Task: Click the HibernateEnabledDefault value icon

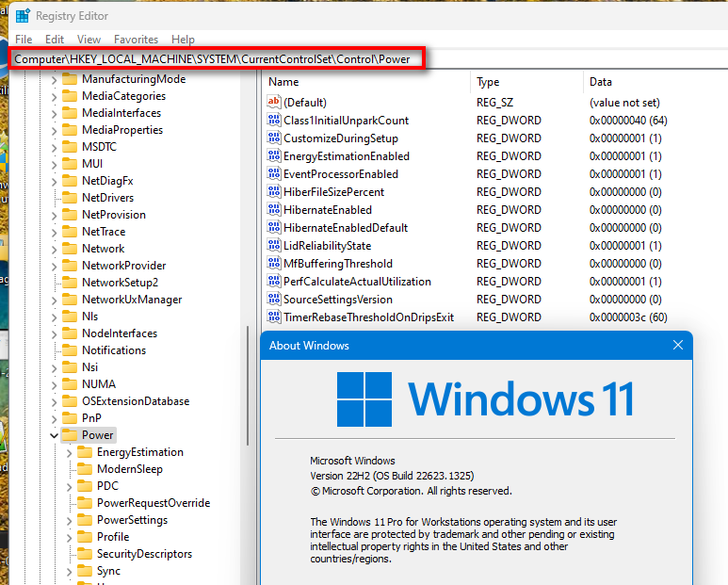Action: point(274,228)
